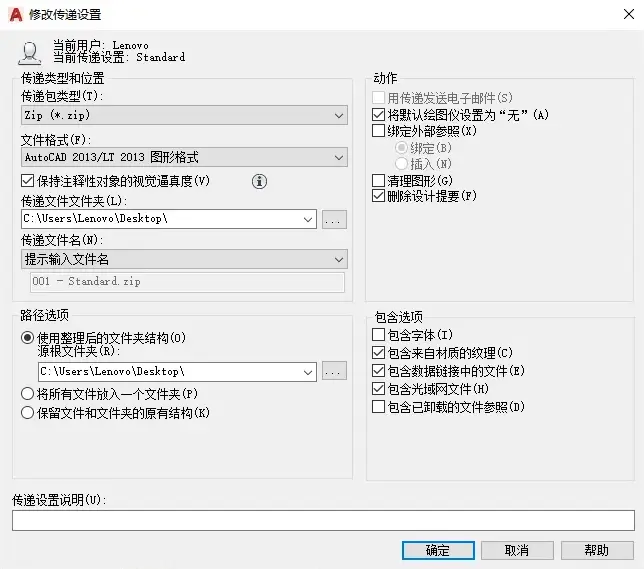The image size is (644, 569).
Task: Select 保留文件和文件夹的原有结构 radio option
Action: click(28, 412)
